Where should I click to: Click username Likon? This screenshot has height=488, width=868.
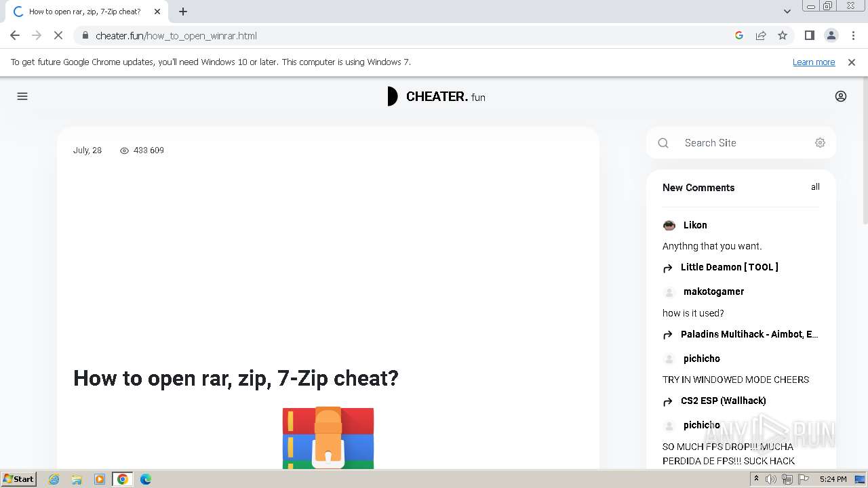pyautogui.click(x=695, y=225)
